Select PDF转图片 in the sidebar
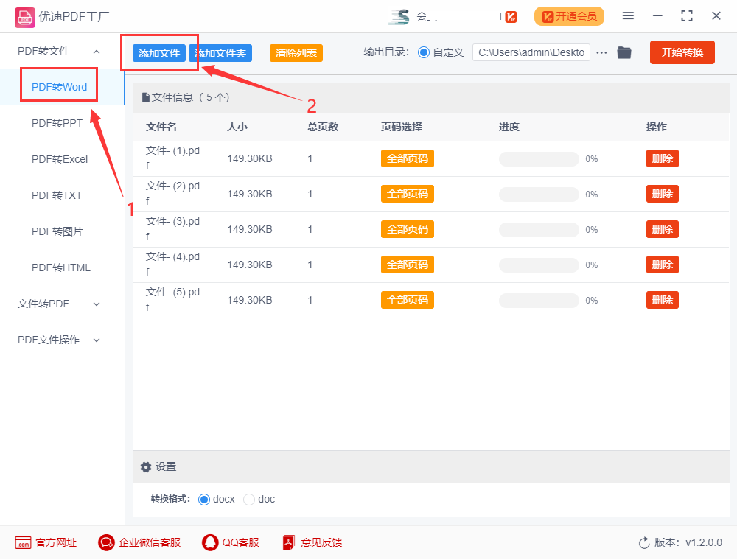The height and width of the screenshot is (560, 737). click(57, 231)
